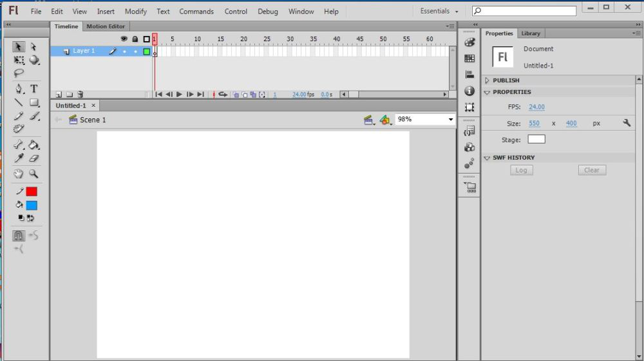Image resolution: width=644 pixels, height=361 pixels.
Task: Toggle Layer 1 visibility dot
Action: click(x=124, y=51)
